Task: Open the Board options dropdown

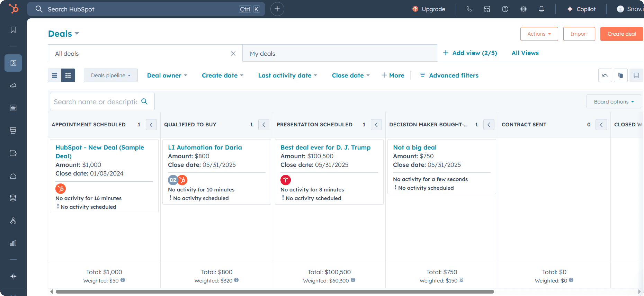Action: [614, 102]
